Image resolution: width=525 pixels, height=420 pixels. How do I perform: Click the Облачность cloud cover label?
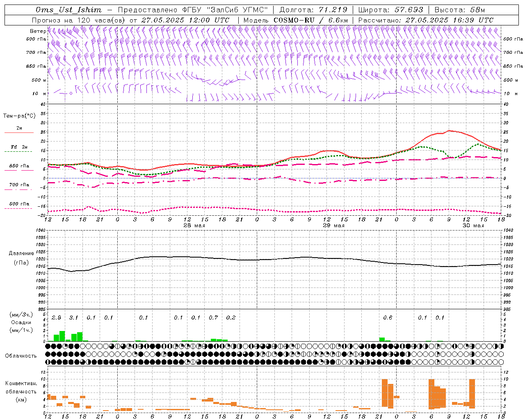point(21,356)
